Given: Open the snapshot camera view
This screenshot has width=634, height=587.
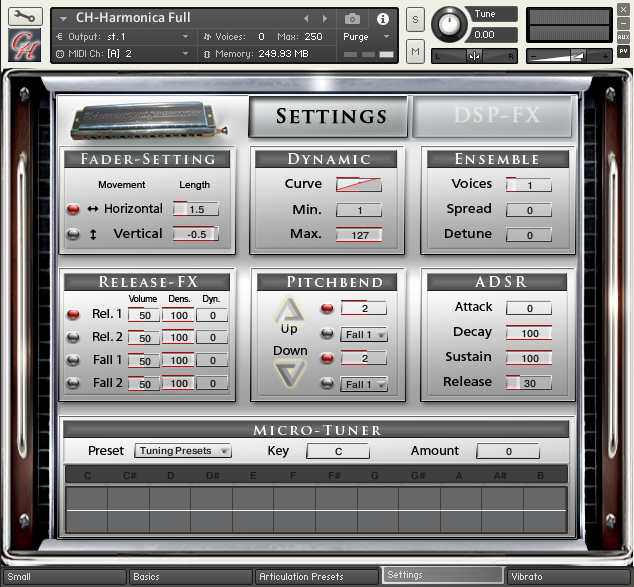Looking at the screenshot, I should coord(352,19).
